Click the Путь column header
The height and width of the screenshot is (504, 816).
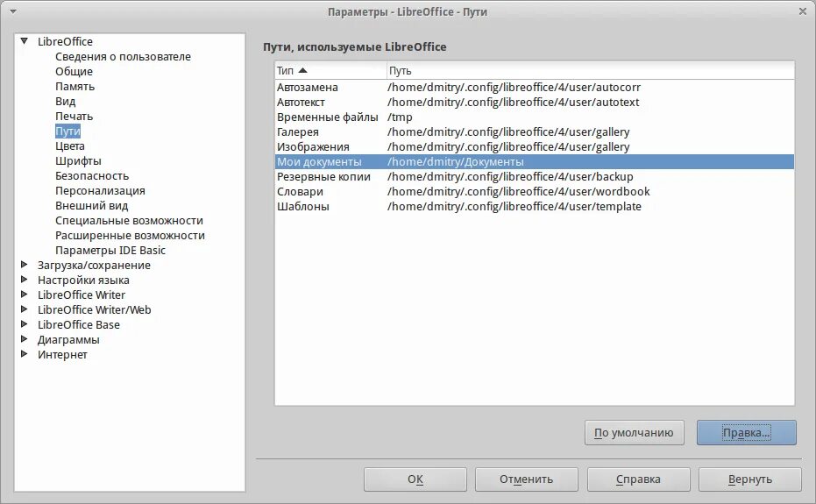coord(590,70)
